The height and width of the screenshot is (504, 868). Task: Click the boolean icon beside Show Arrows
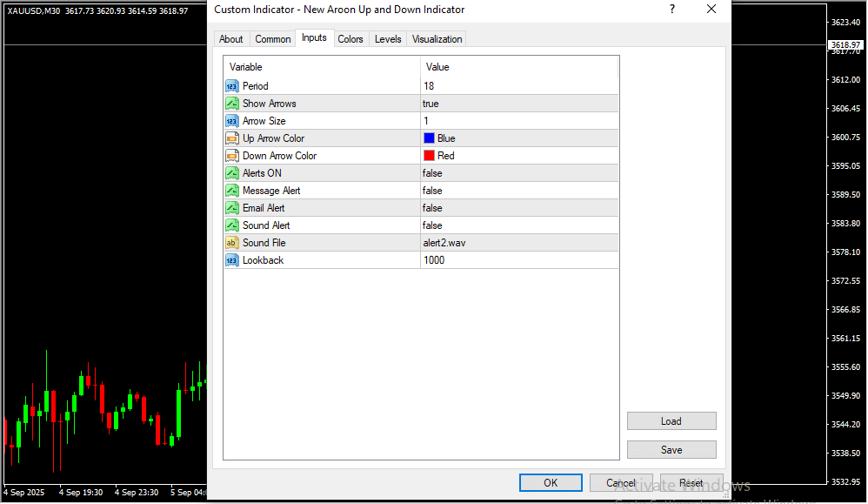point(231,104)
